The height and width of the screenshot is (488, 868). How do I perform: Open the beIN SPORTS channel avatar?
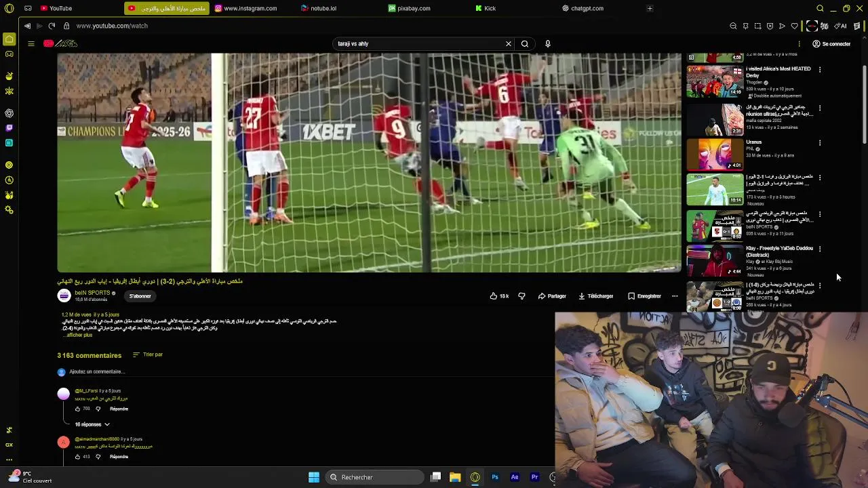(64, 296)
